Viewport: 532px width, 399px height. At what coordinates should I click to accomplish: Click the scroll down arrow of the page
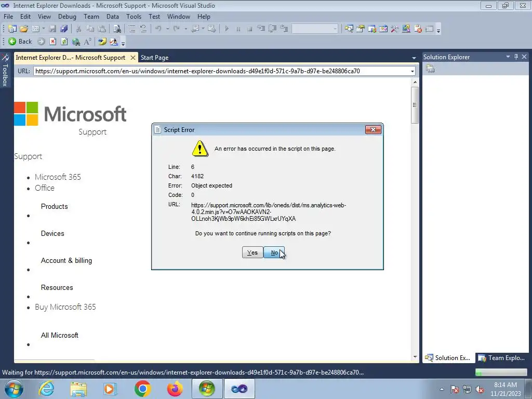pos(415,357)
